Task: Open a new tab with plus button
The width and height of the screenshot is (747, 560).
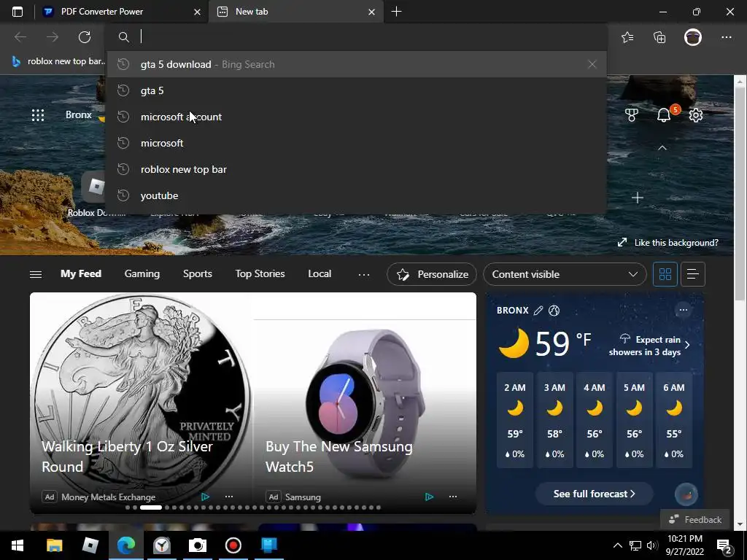Action: pyautogui.click(x=396, y=12)
